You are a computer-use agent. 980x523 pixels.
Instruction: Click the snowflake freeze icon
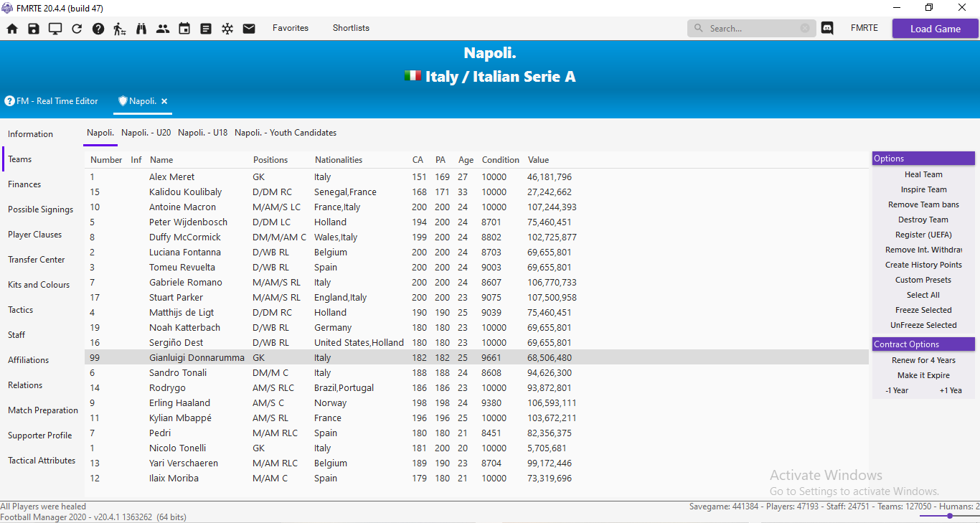(227, 29)
